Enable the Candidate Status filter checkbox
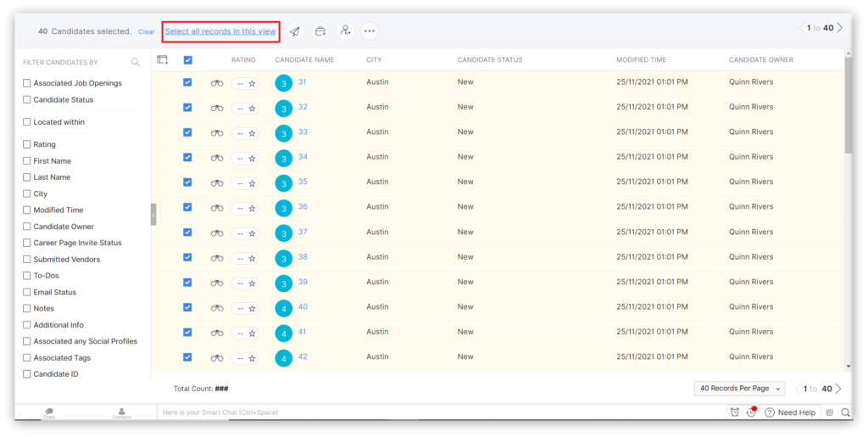The height and width of the screenshot is (437, 868). tap(27, 100)
